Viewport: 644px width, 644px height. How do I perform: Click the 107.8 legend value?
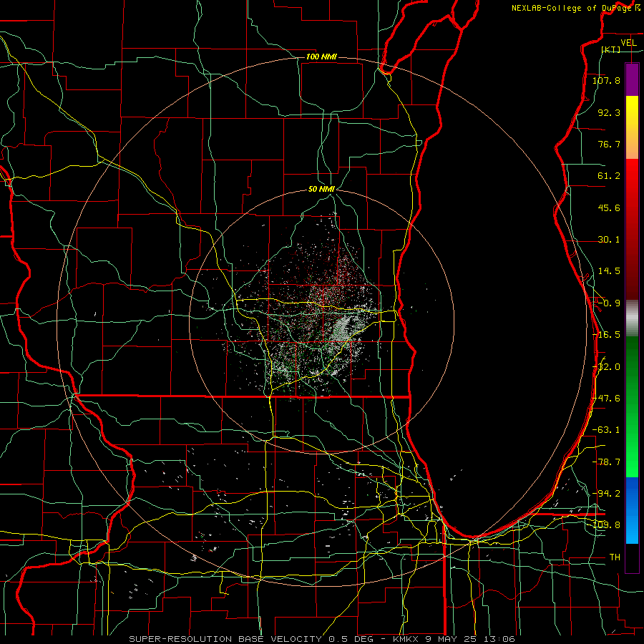606,80
